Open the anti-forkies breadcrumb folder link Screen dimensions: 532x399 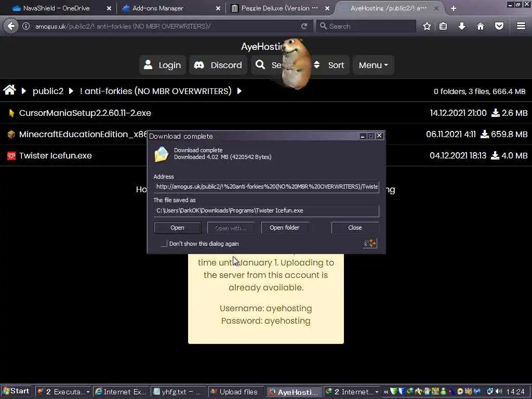click(156, 91)
